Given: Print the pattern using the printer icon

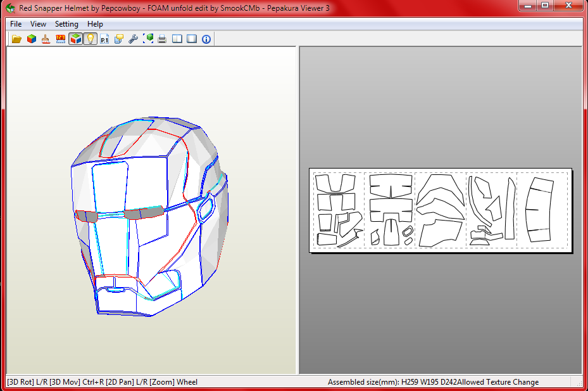Looking at the screenshot, I should [162, 39].
